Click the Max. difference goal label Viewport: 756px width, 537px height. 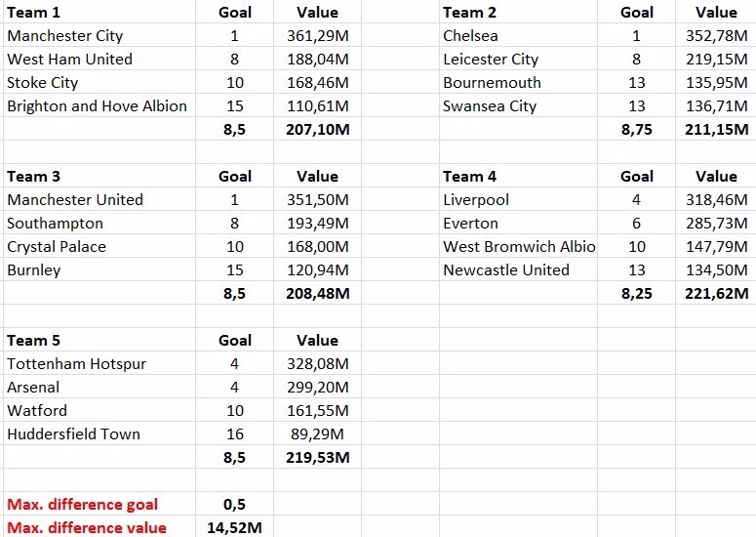[x=83, y=504]
